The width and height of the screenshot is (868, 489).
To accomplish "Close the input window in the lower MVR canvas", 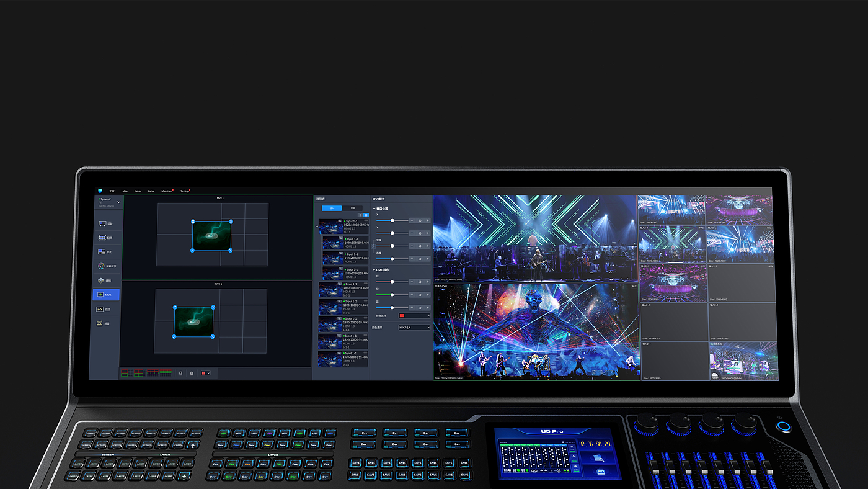I will point(213,307).
